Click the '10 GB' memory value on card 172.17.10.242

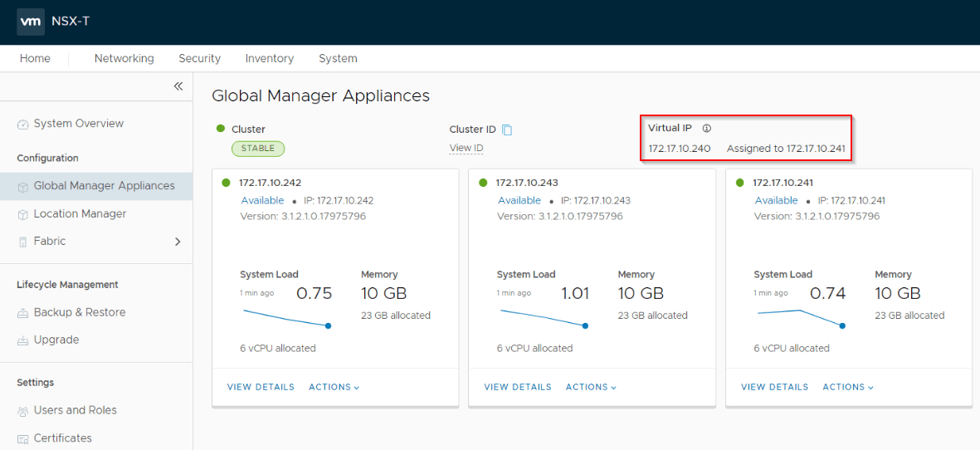[x=383, y=293]
